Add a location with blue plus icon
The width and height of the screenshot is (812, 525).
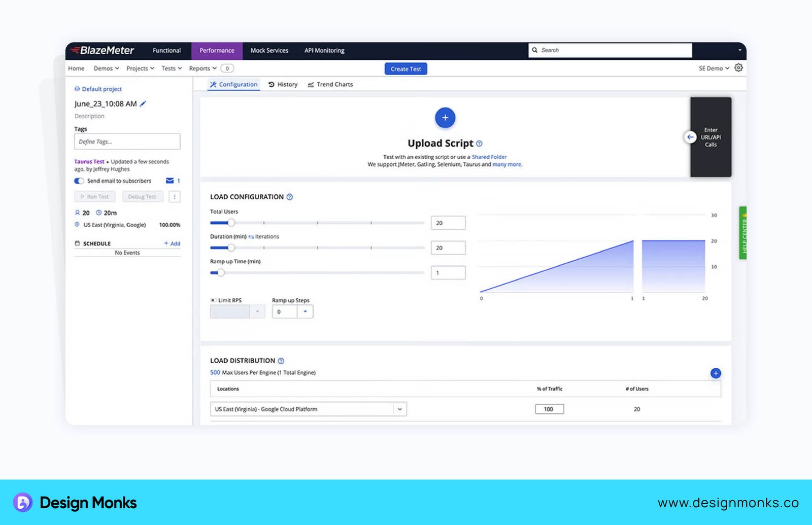716,373
